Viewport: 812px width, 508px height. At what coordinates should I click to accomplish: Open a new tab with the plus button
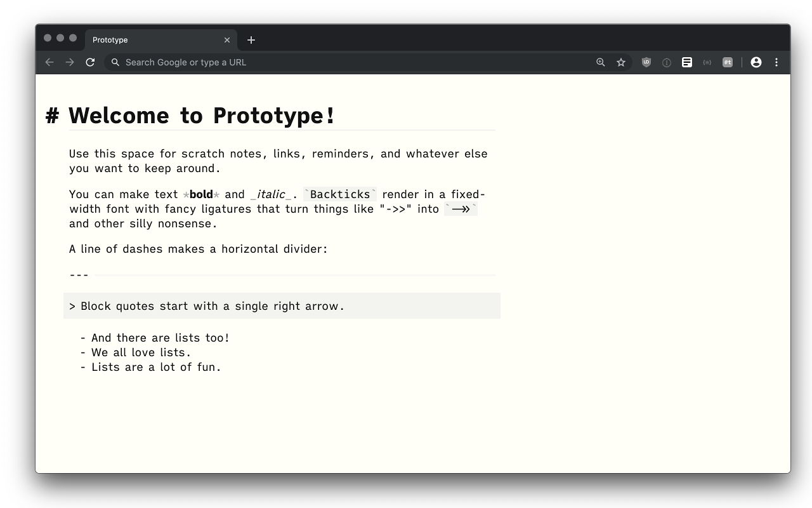pyautogui.click(x=251, y=39)
